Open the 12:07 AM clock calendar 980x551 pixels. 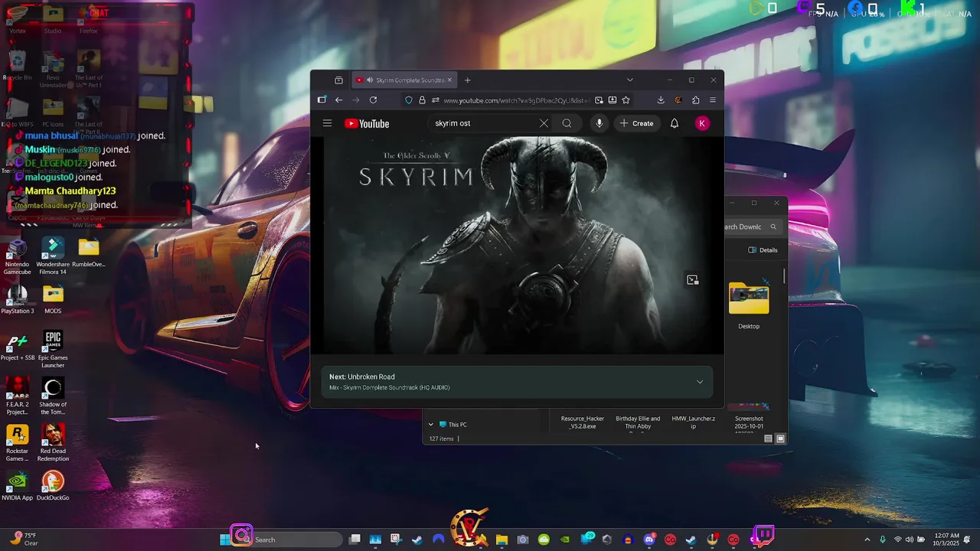(947, 540)
